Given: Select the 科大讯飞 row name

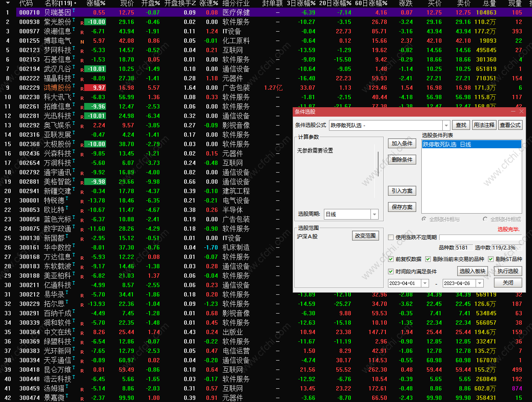Looking at the screenshot, I should point(58,97).
